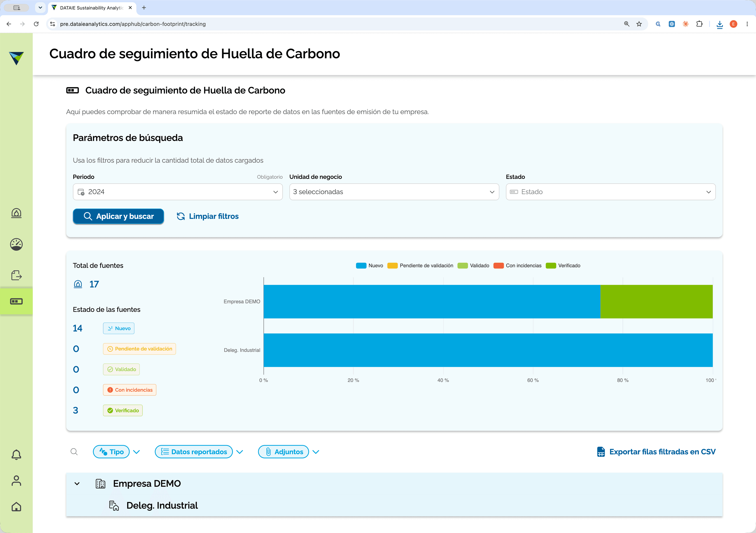Image resolution: width=756 pixels, height=533 pixels.
Task: Click Aplicar y buscar button
Action: (118, 216)
